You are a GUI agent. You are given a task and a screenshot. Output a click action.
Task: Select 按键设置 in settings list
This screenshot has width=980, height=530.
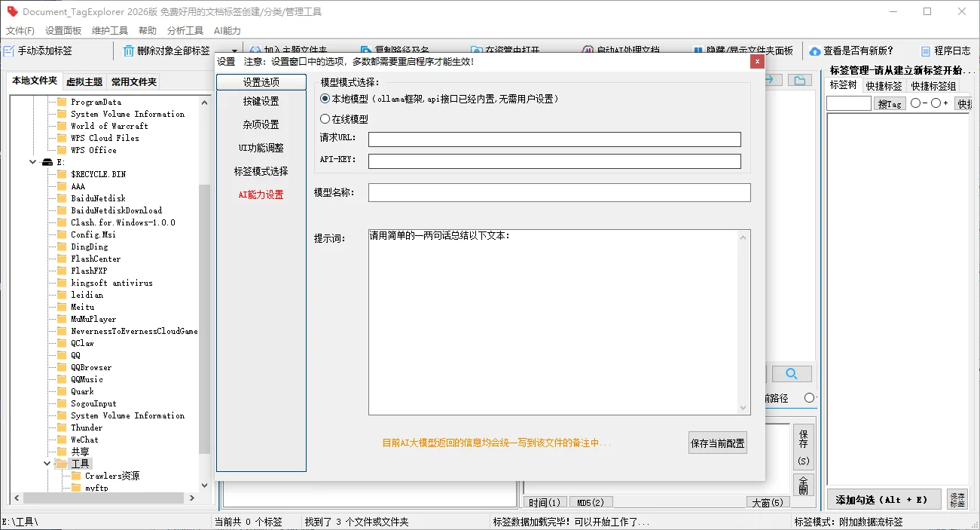coord(261,101)
